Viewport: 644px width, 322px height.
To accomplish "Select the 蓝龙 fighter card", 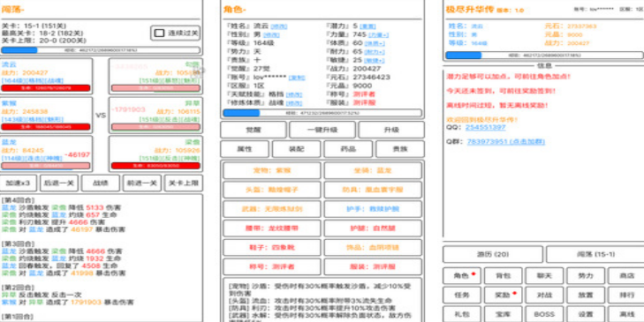I will click(x=46, y=154).
